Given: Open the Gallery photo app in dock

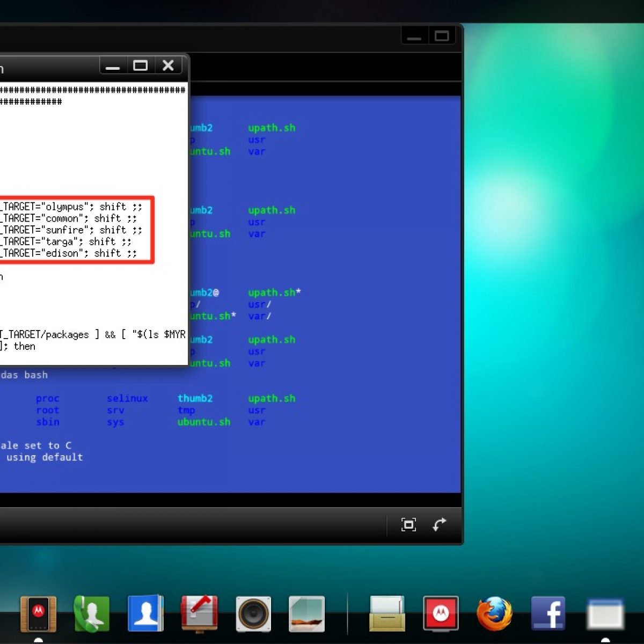Looking at the screenshot, I should coord(306,614).
